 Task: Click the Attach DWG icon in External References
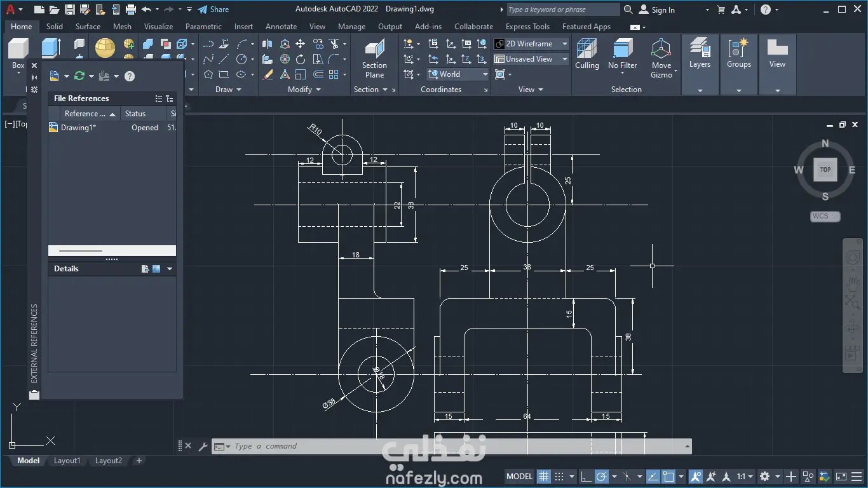55,76
